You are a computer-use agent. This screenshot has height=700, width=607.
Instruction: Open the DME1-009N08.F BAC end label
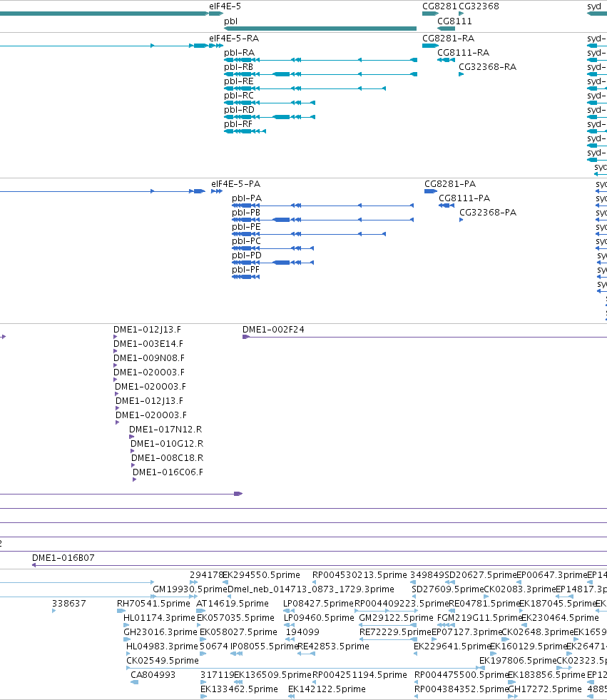click(149, 358)
